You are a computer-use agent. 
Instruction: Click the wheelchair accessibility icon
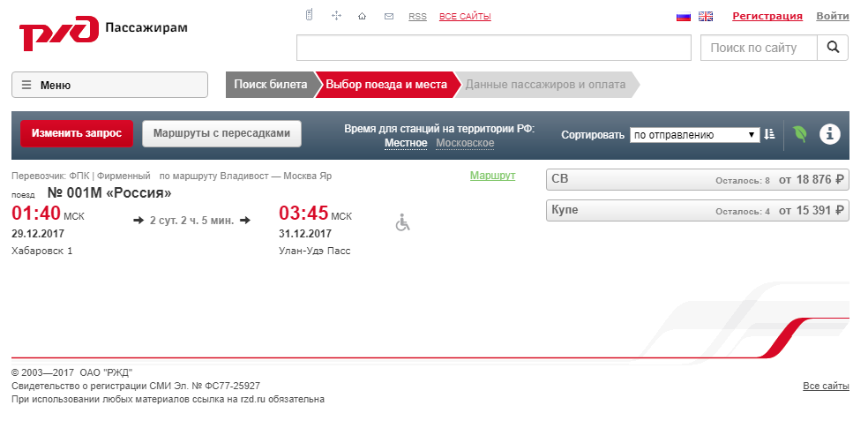tap(402, 223)
